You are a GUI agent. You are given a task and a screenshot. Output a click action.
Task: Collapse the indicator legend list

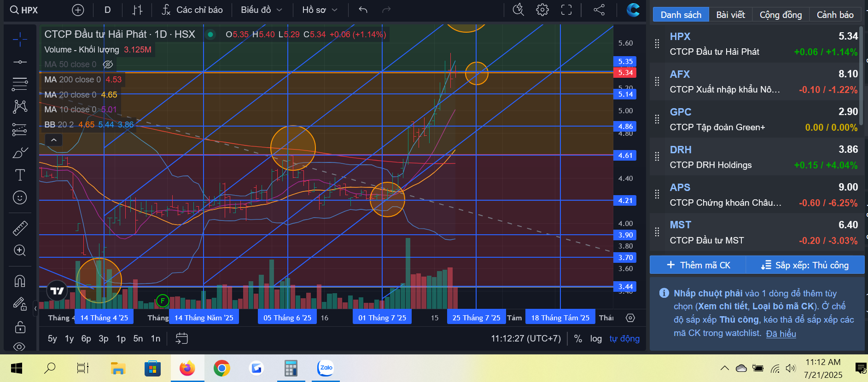coord(53,140)
